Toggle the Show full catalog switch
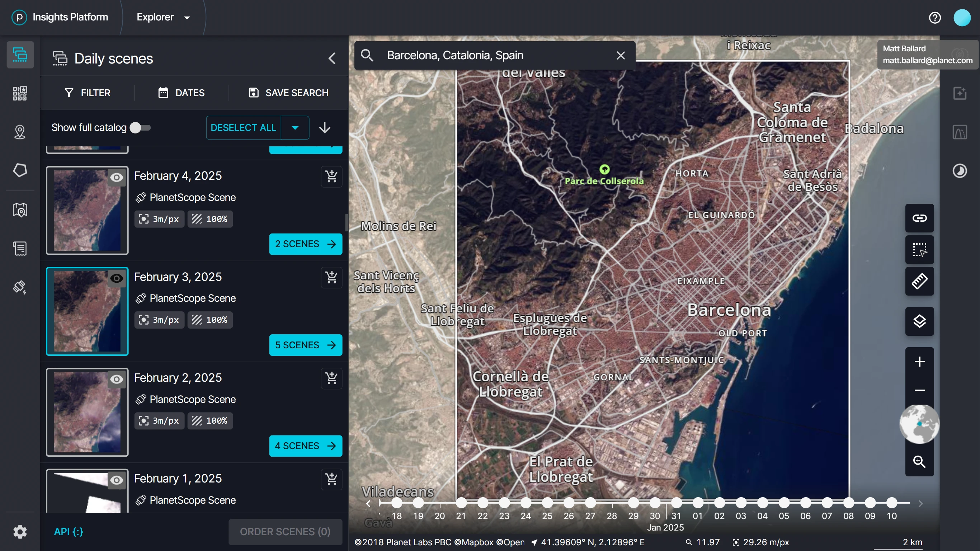Screen dimensions: 980x551 click(140, 127)
